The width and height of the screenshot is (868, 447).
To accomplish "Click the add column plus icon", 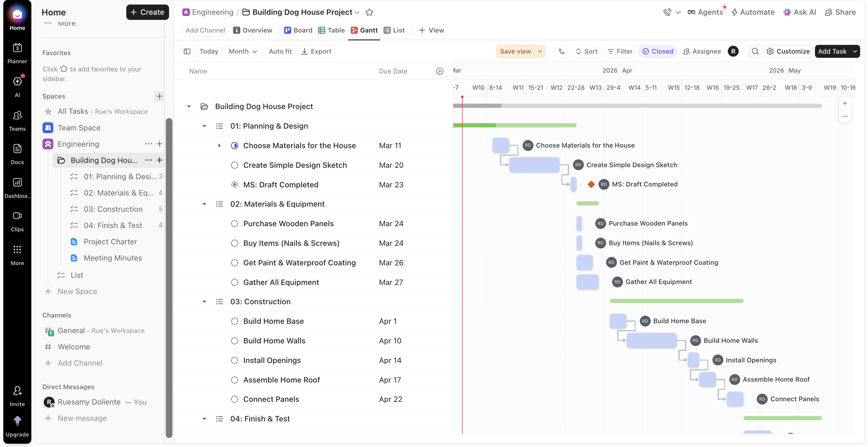I will [440, 71].
